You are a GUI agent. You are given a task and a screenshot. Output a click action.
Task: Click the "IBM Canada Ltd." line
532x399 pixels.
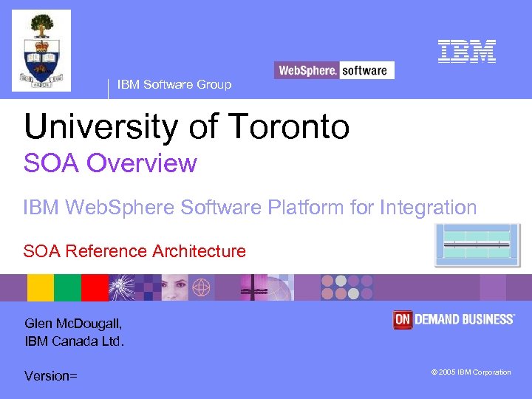pos(75,341)
